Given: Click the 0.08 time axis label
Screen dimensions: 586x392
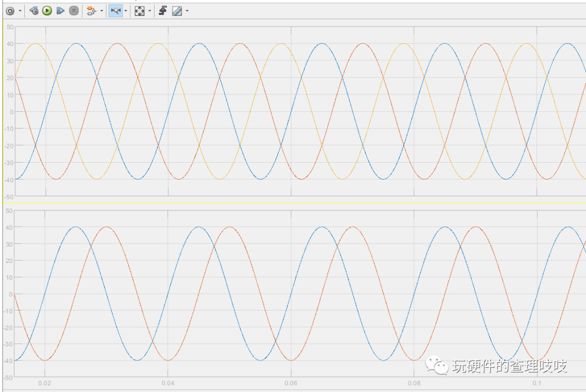Looking at the screenshot, I should (414, 383).
